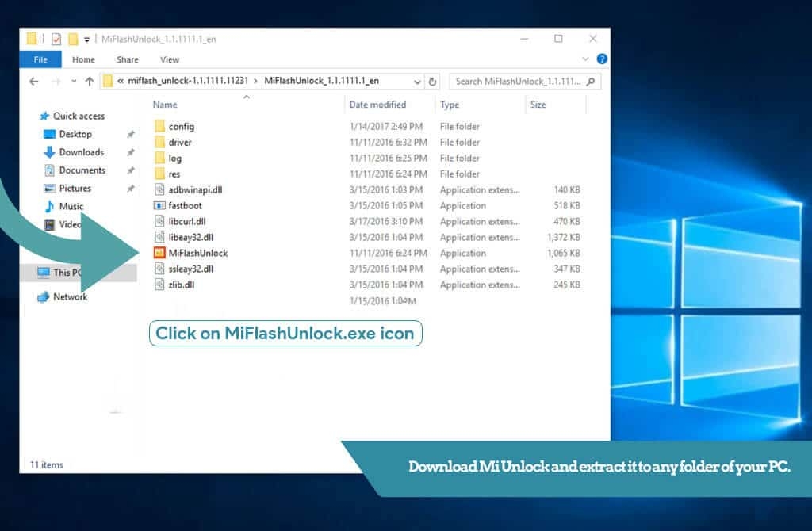Select the libcurl.dll file icon

tap(159, 221)
